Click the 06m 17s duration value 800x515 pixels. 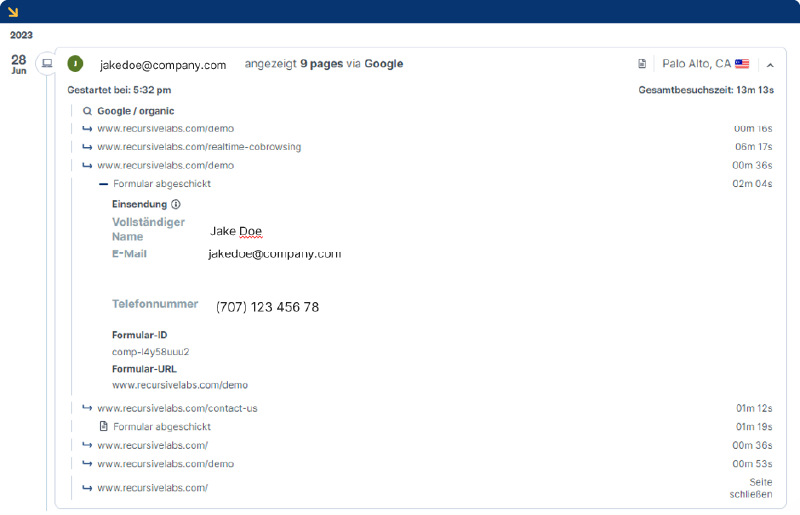(754, 147)
